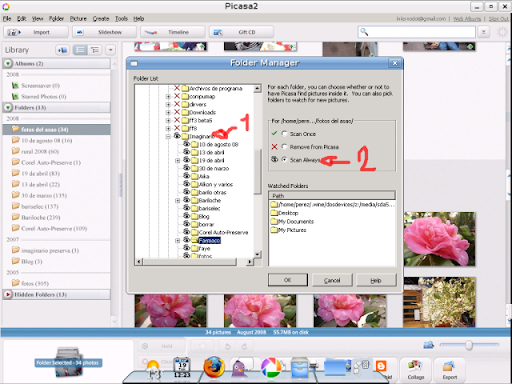Click the folder tree scroll-down arrow
This screenshot has width=512, height=384.
tap(257, 254)
